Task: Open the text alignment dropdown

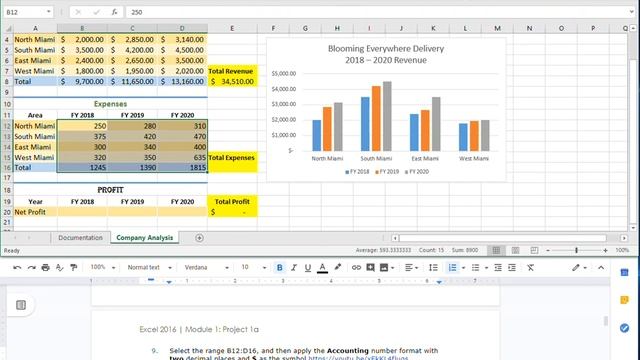Action: (x=411, y=268)
